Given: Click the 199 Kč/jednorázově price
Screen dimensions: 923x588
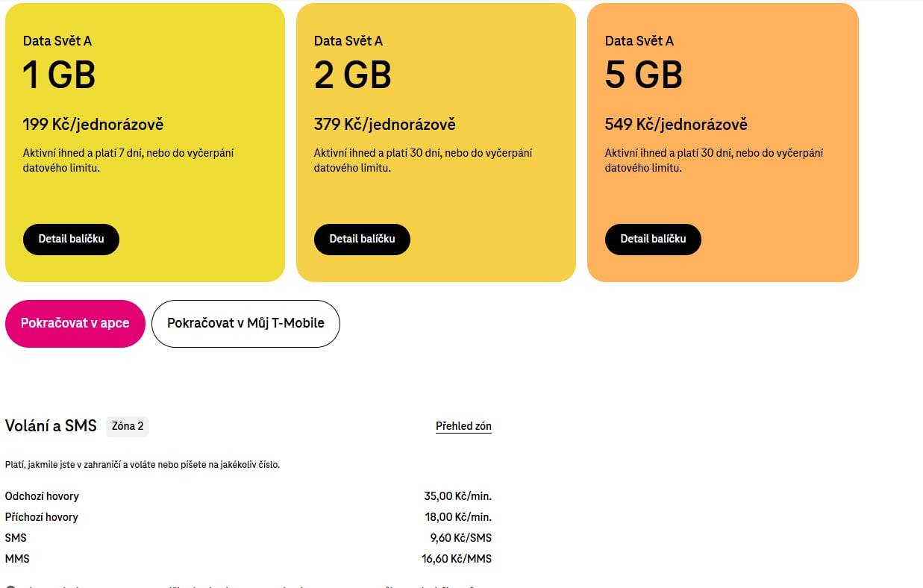Looking at the screenshot, I should [93, 124].
